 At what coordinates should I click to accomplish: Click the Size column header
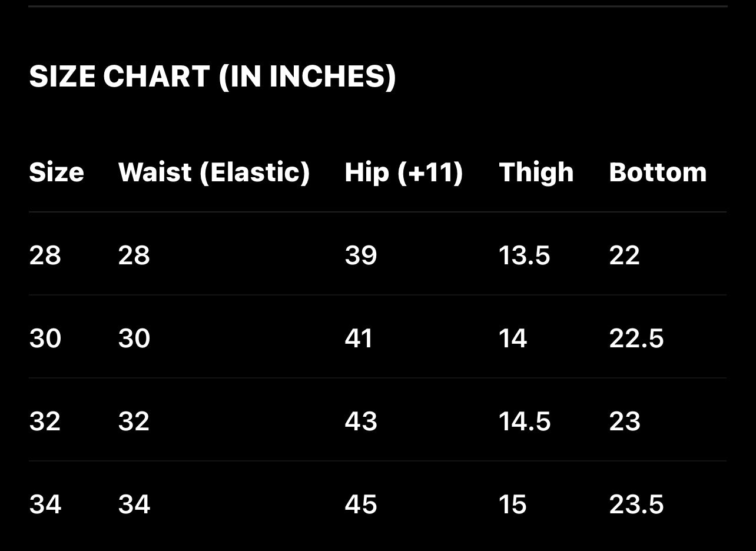click(x=57, y=172)
